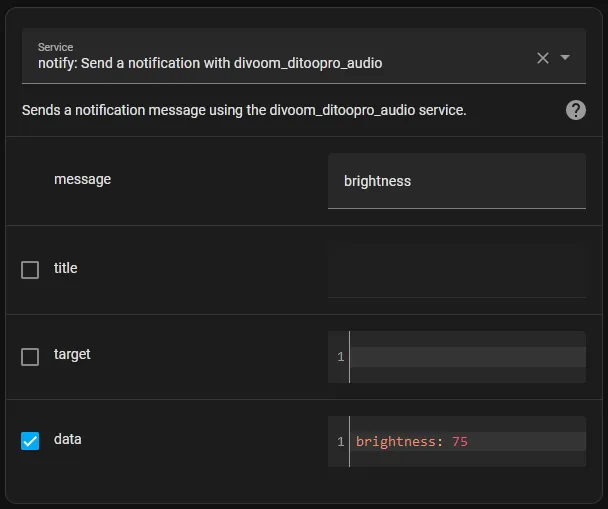The height and width of the screenshot is (509, 608).
Task: Uncheck the data checkbox
Action: coord(30,441)
